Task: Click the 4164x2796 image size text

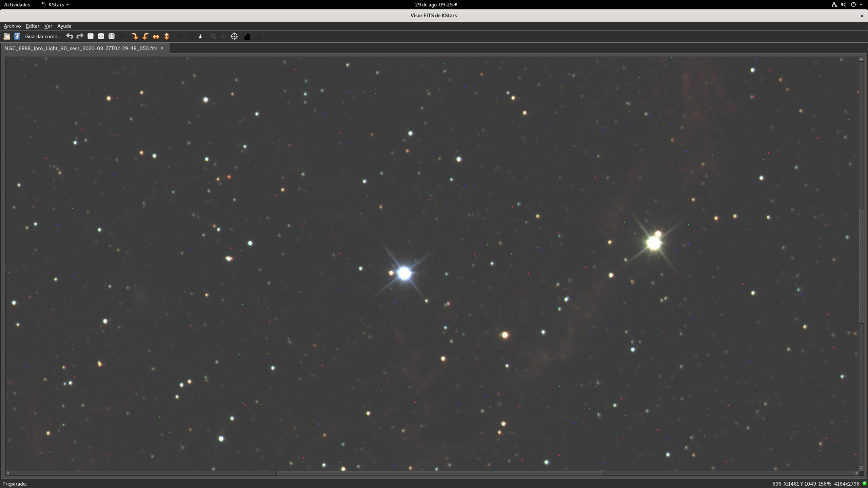Action: (x=847, y=484)
